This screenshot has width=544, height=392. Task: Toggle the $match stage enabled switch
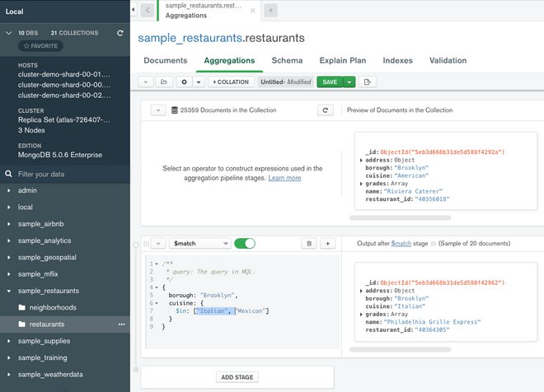[245, 244]
